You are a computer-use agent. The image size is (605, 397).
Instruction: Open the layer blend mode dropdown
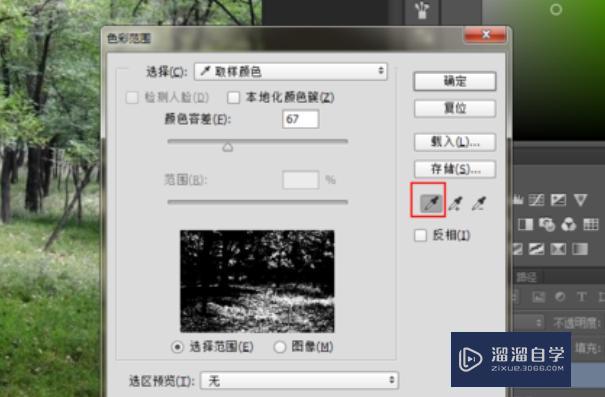[529, 322]
